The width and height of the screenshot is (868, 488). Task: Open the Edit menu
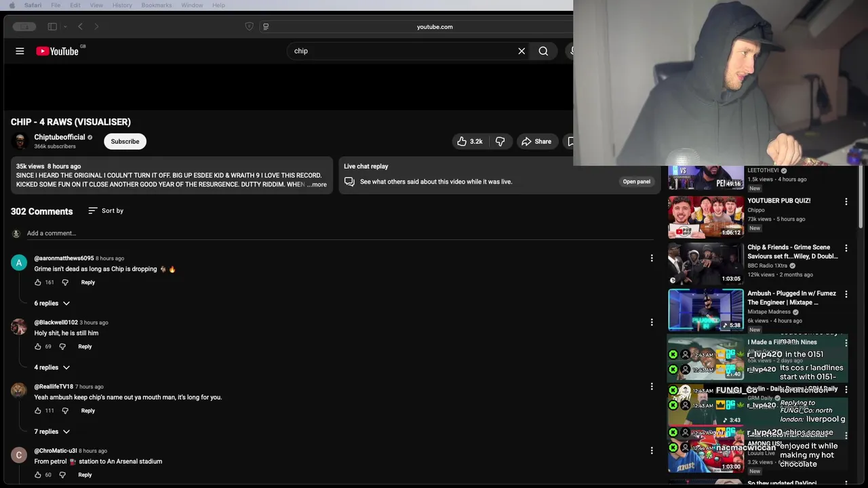75,5
